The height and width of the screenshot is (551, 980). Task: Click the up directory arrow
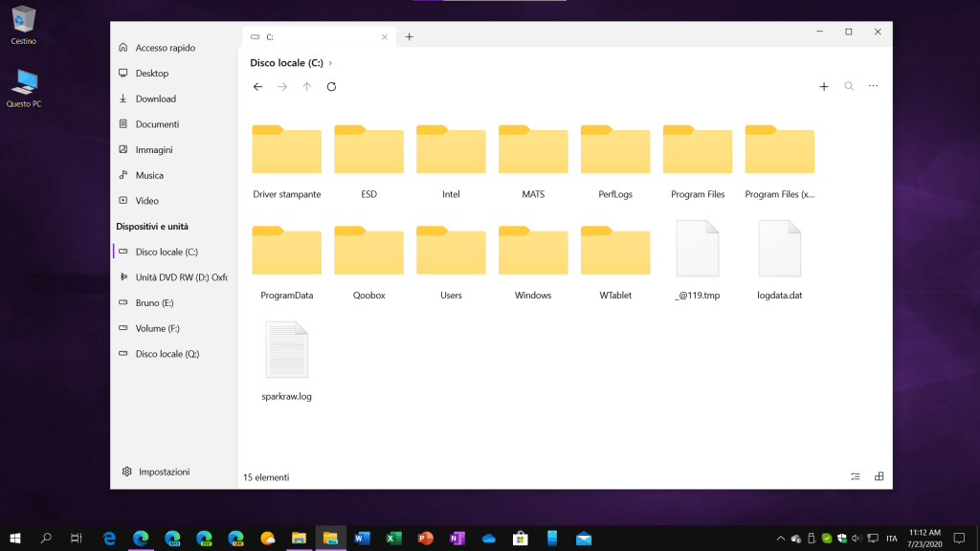pos(306,87)
